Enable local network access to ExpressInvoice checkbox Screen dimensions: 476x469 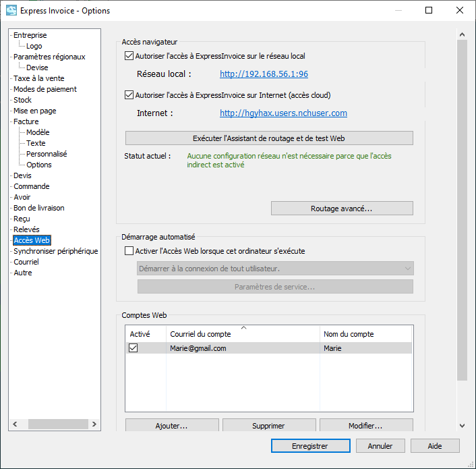click(129, 57)
